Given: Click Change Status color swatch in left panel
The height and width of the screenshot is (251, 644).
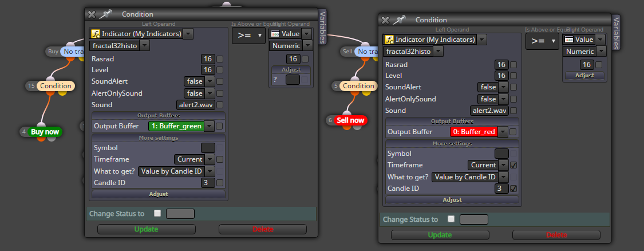Looking at the screenshot, I should pyautogui.click(x=180, y=214).
